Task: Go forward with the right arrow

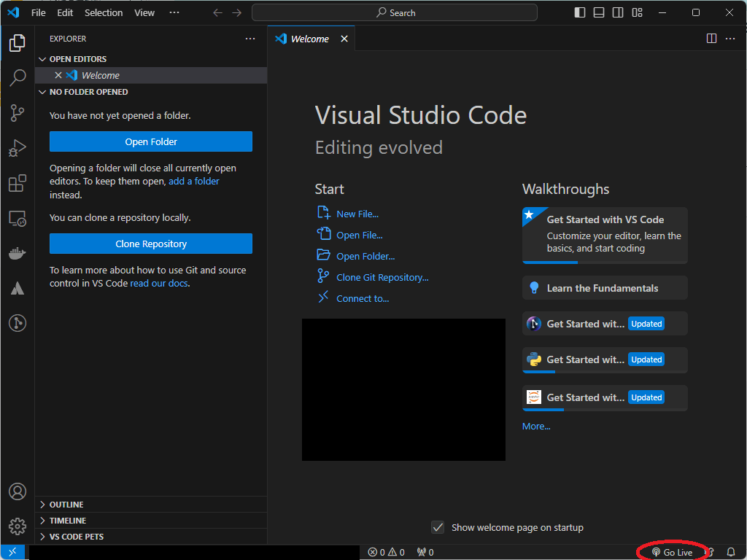Action: click(x=237, y=13)
